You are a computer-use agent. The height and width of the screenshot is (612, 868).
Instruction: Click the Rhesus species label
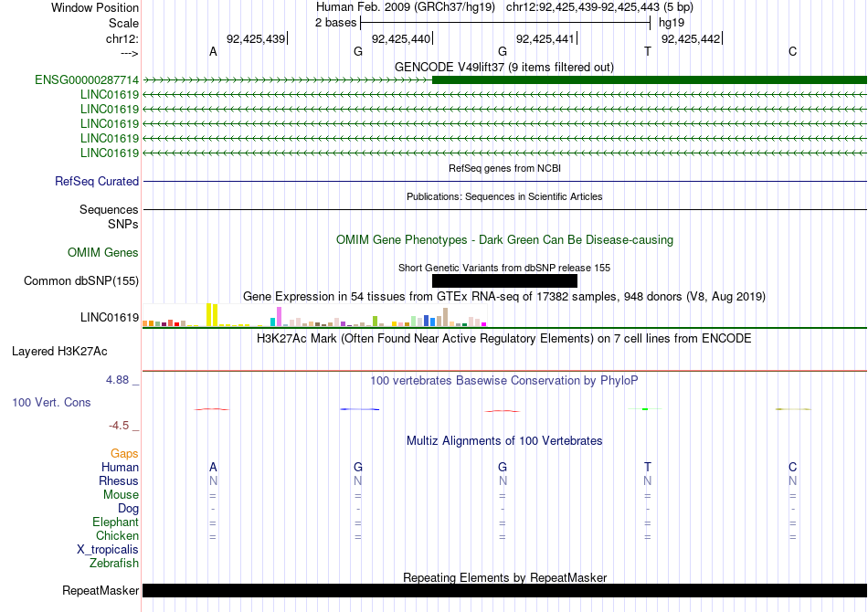[x=119, y=481]
